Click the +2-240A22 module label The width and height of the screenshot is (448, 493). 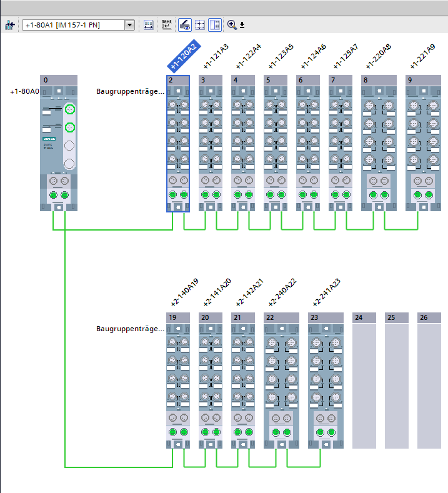point(281,293)
